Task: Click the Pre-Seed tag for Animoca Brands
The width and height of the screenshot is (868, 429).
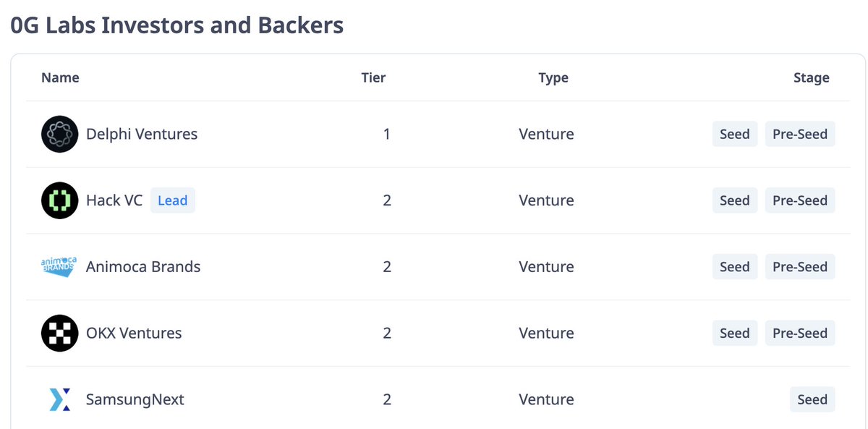Action: point(800,267)
